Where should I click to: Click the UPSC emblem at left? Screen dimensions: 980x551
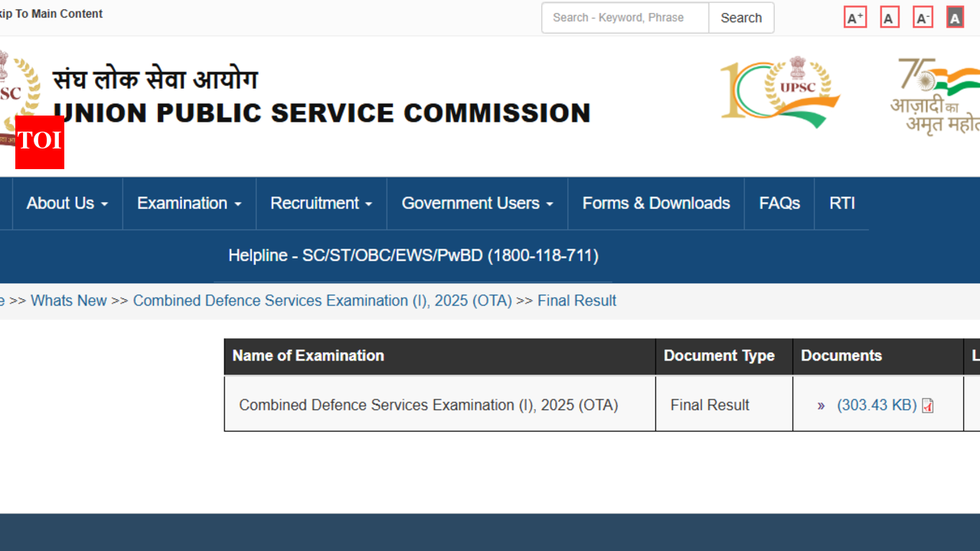pos(18,88)
